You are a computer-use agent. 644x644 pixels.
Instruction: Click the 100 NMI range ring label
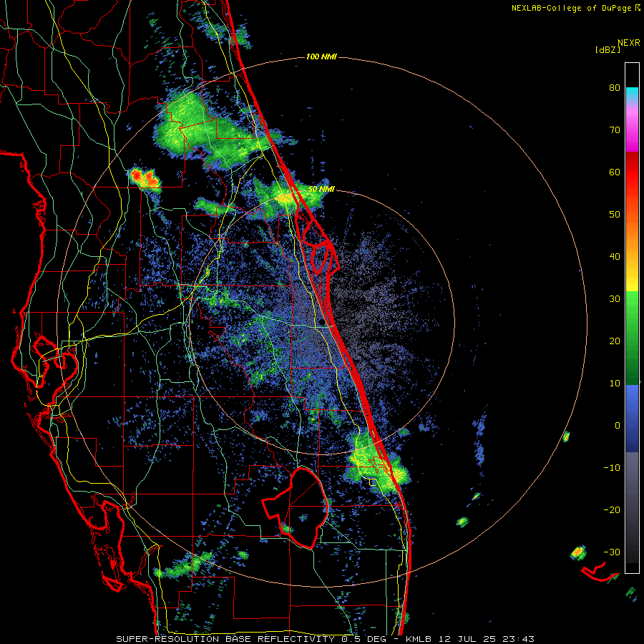[321, 57]
